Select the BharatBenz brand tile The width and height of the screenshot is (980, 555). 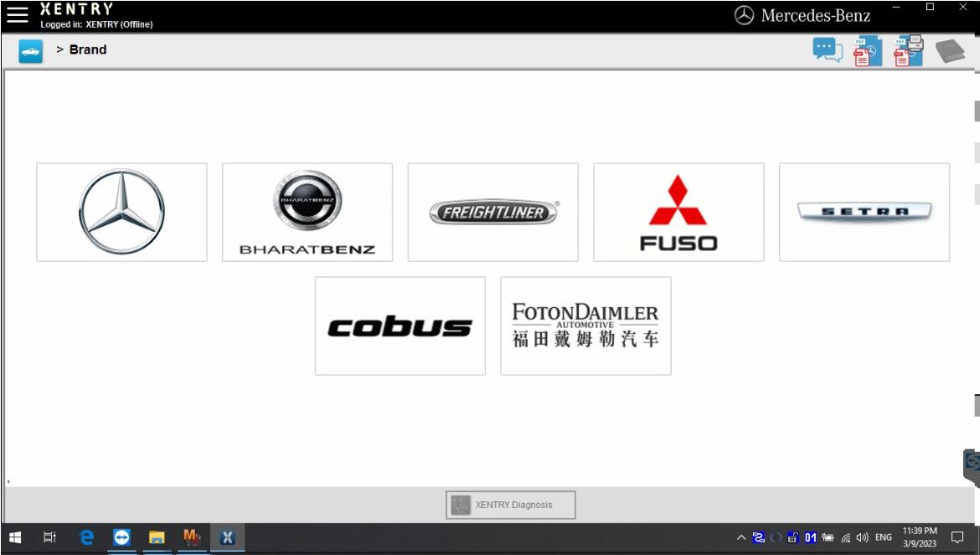307,213
